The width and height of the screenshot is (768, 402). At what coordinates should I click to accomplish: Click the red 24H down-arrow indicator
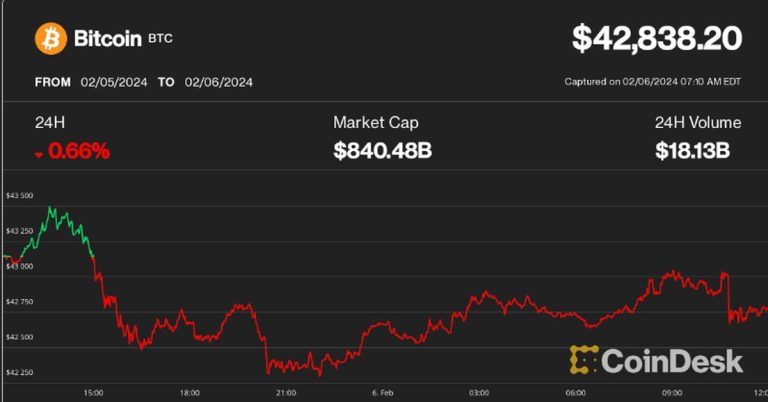[39, 154]
